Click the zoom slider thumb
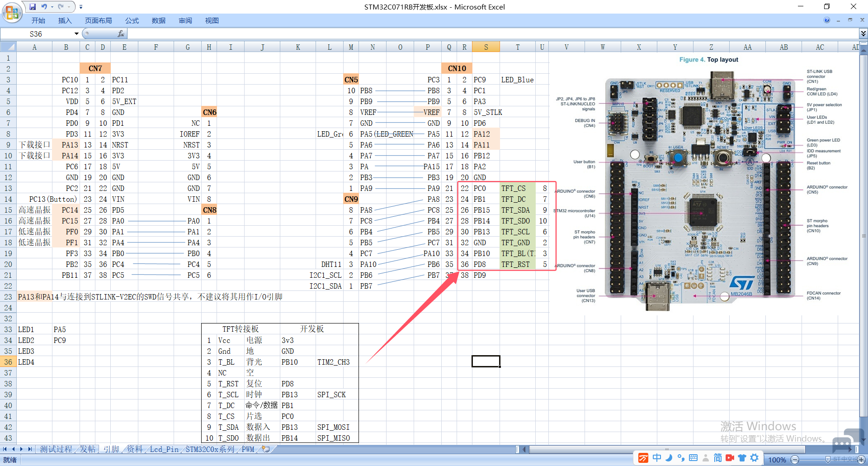 828,460
